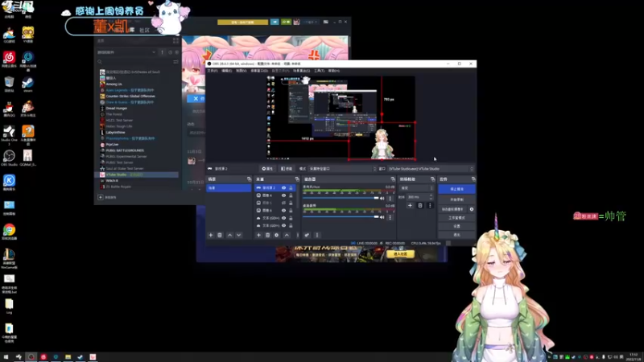644x362 pixels.
Task: Open virtual camera settings gear icon
Action: (472, 209)
